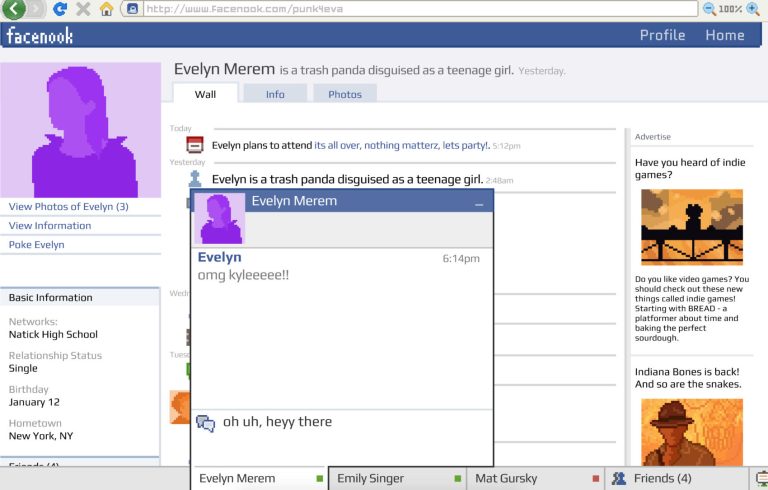Minimize the Evelyn Merem chat window

click(x=479, y=203)
